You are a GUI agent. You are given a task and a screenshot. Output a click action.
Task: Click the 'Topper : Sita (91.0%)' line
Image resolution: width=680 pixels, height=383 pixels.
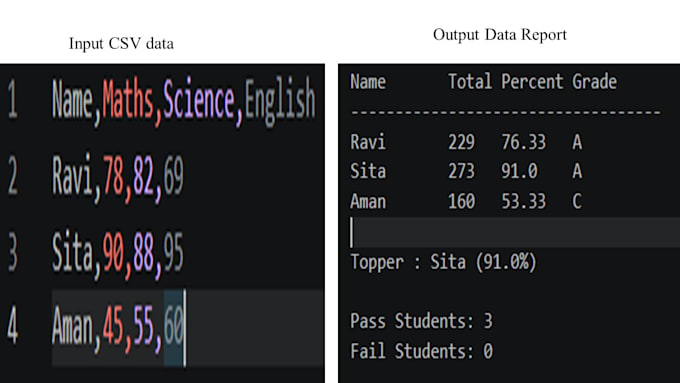pos(443,262)
